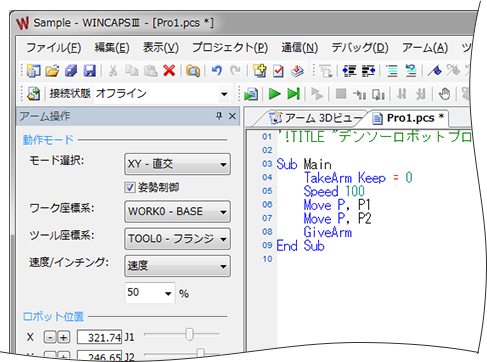The image size is (487, 362).
Task: Click the Copy icon in toolbar
Action: (132, 71)
